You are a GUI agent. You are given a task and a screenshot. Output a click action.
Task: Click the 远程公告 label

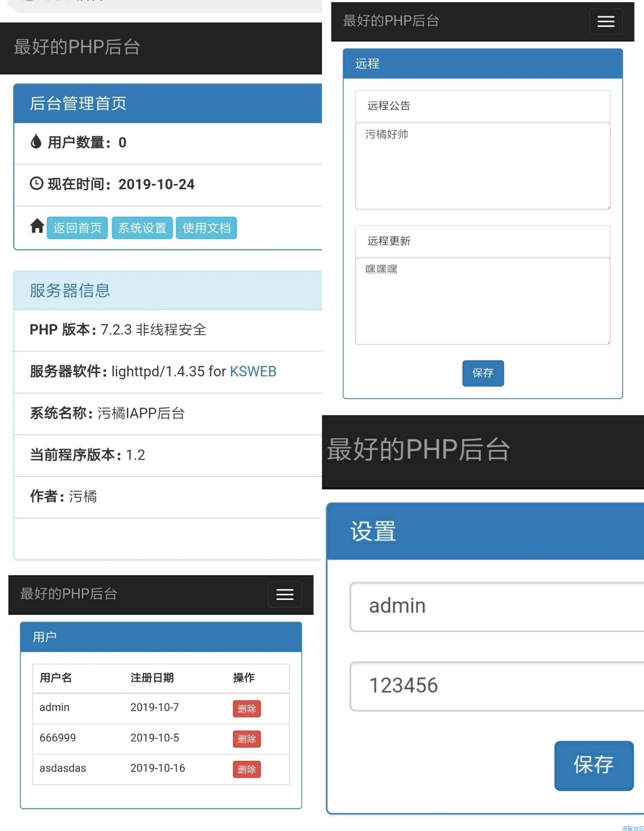point(389,106)
